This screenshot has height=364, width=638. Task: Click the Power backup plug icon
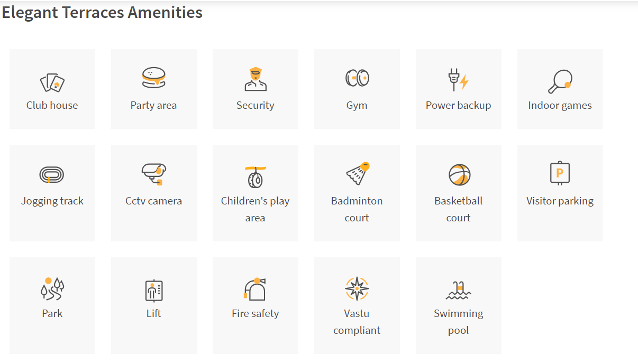(x=458, y=80)
